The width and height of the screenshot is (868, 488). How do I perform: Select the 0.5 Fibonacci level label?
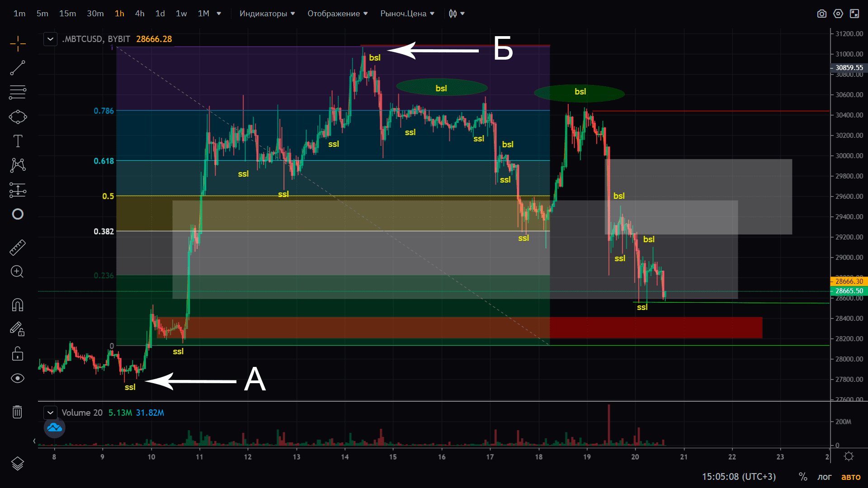[x=108, y=196]
